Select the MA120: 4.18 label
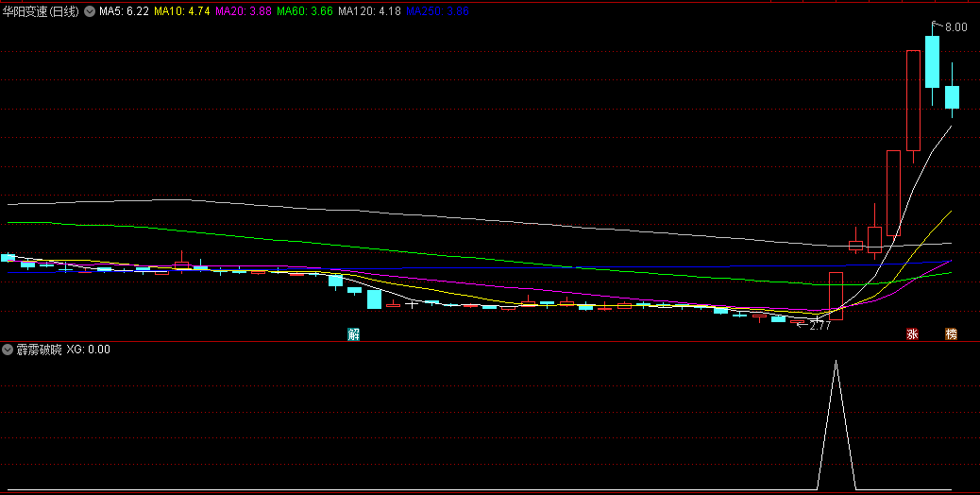Screen dimensions: 980x495 tap(368, 11)
